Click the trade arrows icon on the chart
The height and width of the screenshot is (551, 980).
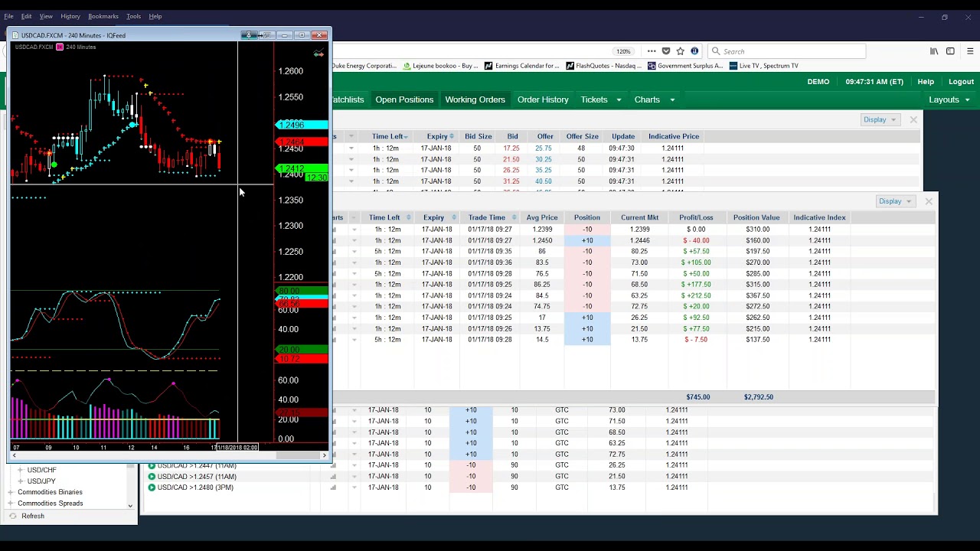pos(318,54)
